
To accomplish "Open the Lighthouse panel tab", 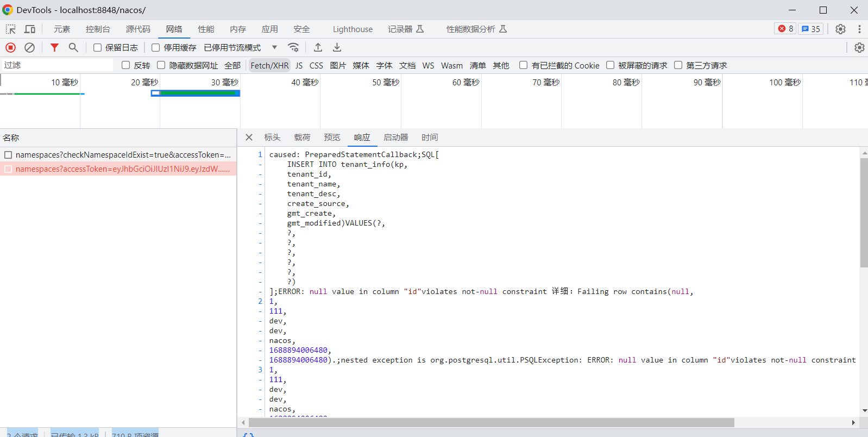I will click(353, 29).
